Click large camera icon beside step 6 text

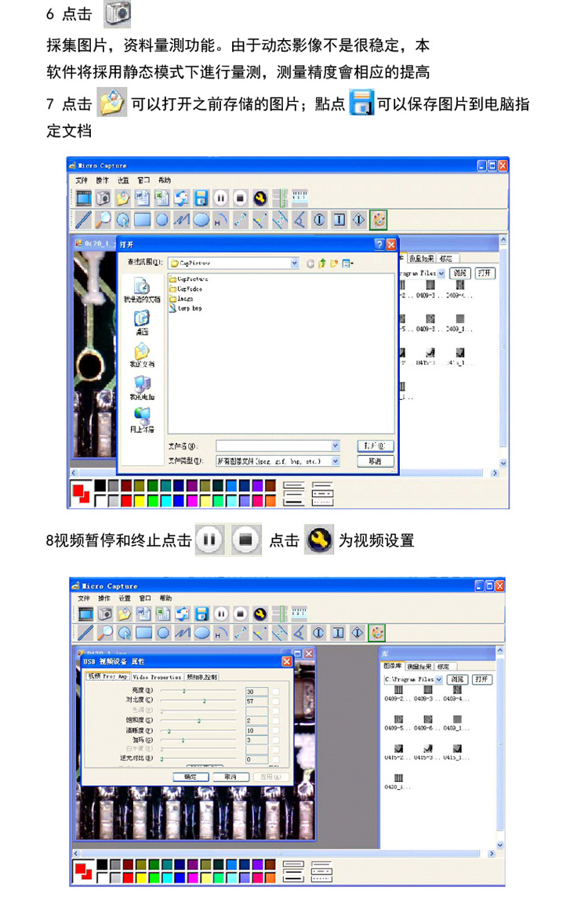(x=118, y=14)
